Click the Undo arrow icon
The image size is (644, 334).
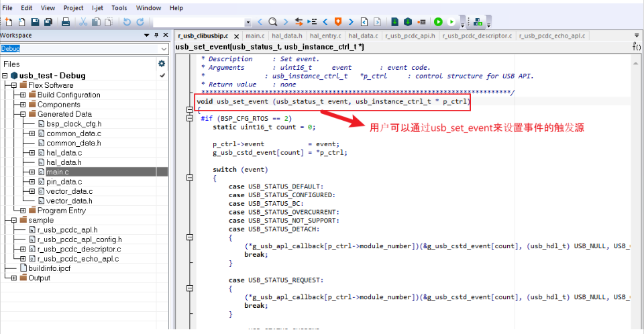(127, 21)
